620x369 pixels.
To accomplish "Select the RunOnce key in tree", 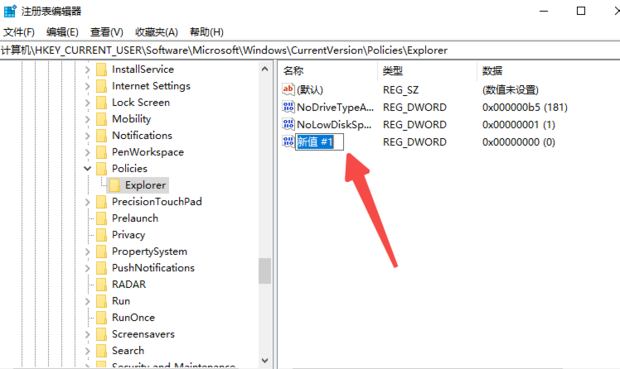I will tap(133, 318).
